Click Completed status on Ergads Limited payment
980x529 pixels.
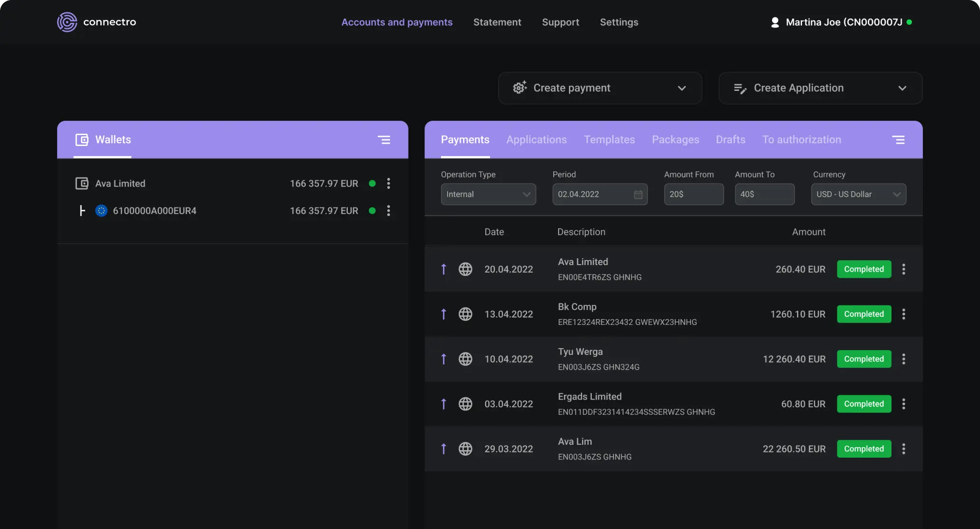[x=863, y=404]
